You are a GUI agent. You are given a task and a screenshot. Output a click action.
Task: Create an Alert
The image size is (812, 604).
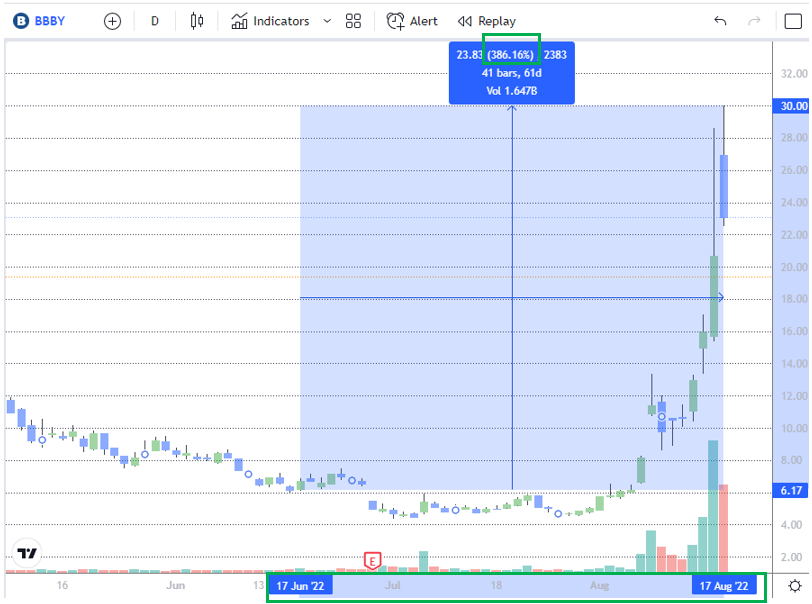(412, 21)
